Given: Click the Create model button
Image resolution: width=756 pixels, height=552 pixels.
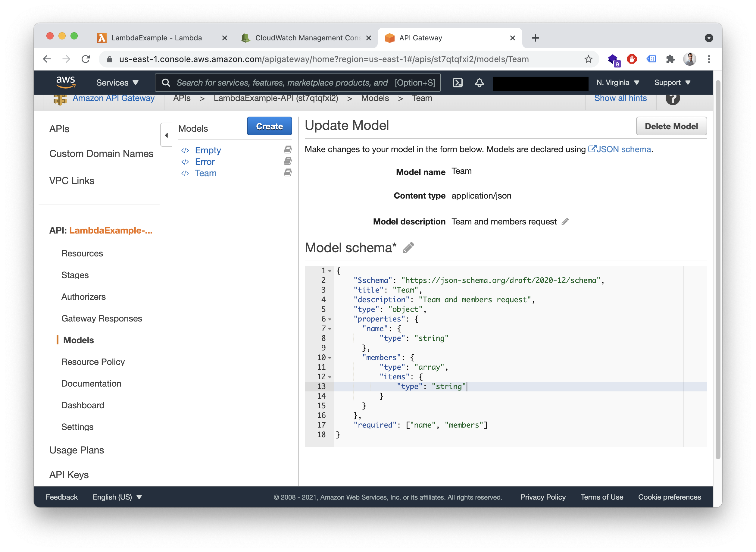Looking at the screenshot, I should 269,125.
